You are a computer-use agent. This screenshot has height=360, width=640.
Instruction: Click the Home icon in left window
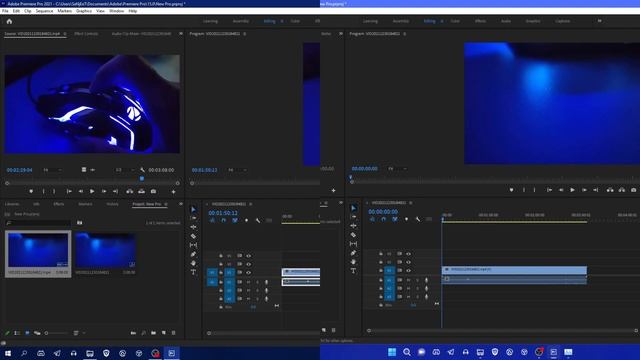[9, 21]
